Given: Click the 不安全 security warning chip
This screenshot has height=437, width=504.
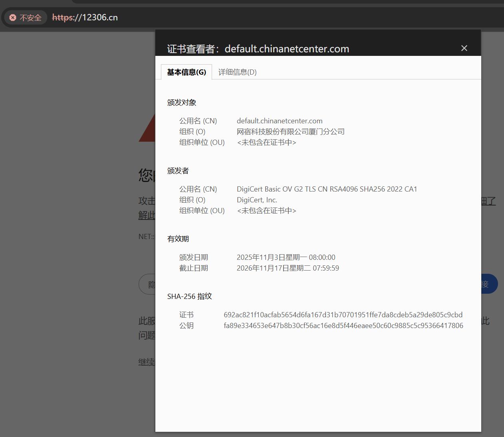Looking at the screenshot, I should tap(26, 18).
